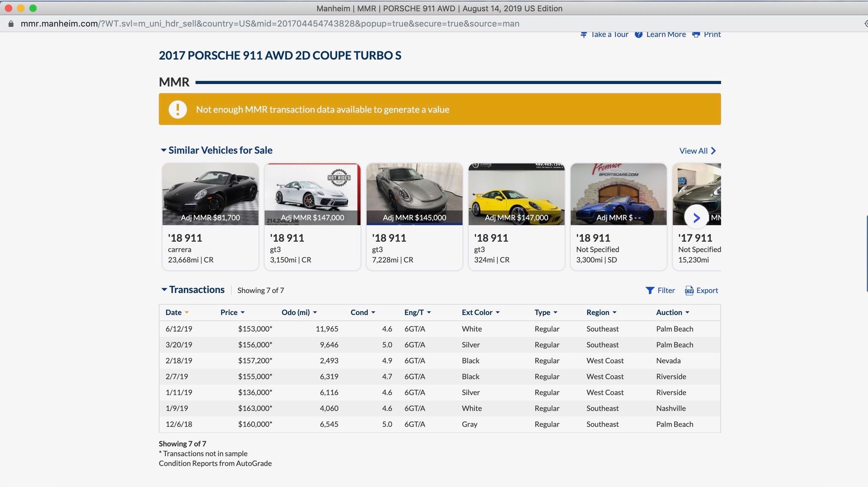
Task: Click the Print printer icon
Action: point(696,35)
